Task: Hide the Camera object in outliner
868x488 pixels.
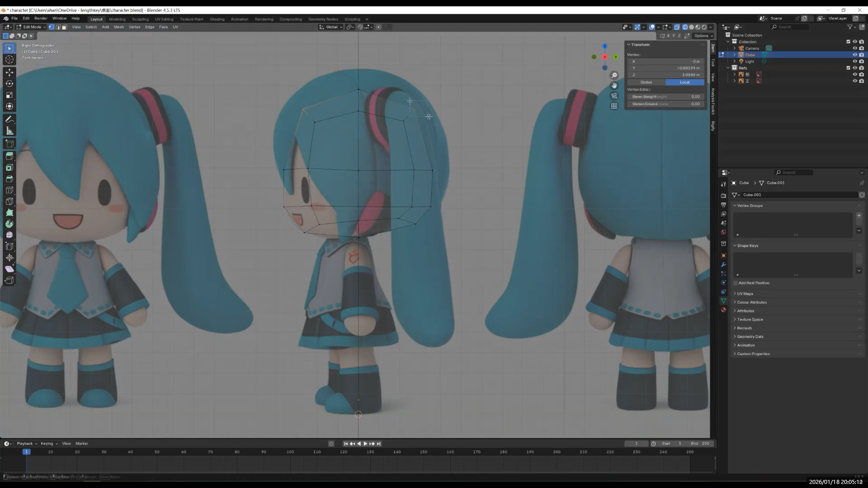Action: click(854, 48)
